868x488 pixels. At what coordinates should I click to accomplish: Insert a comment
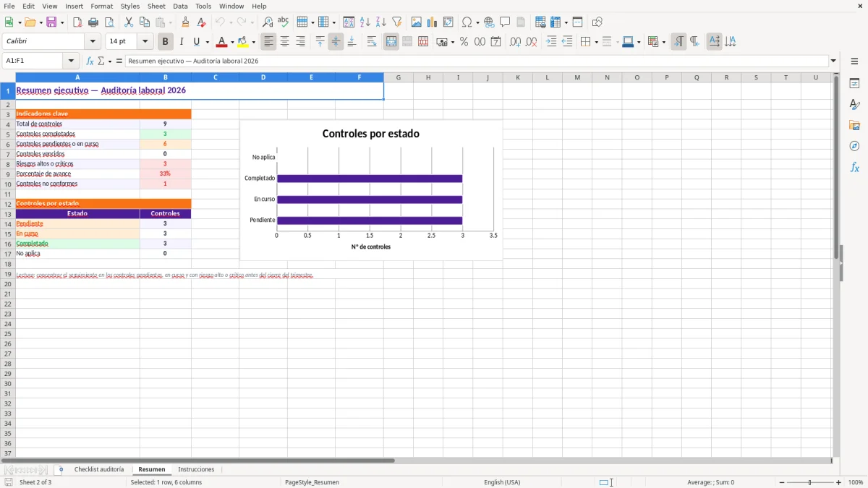pyautogui.click(x=505, y=22)
